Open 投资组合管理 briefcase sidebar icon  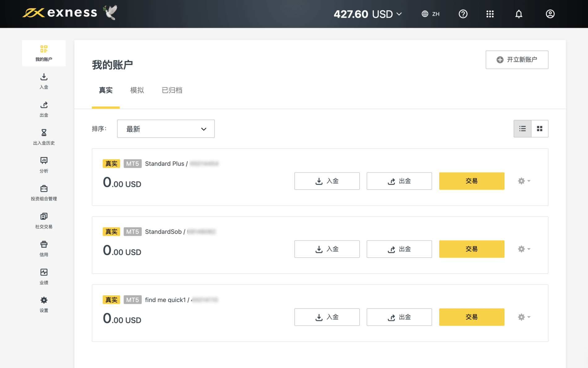tap(44, 193)
